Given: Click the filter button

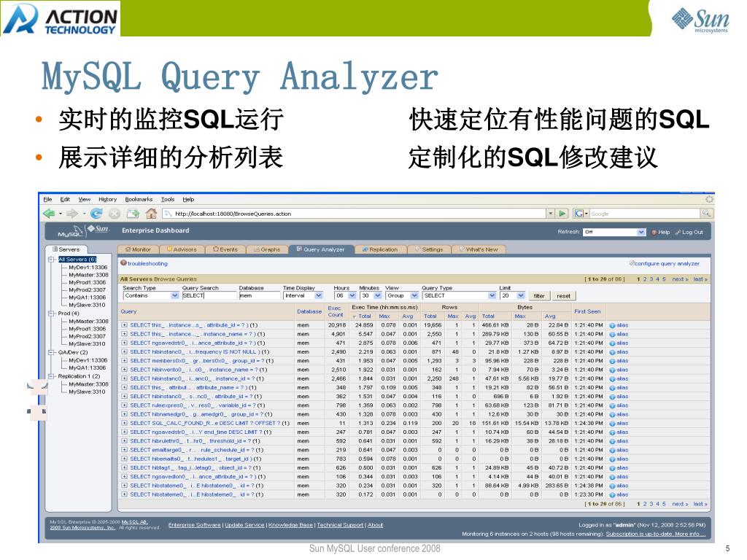Looking at the screenshot, I should coord(539,296).
